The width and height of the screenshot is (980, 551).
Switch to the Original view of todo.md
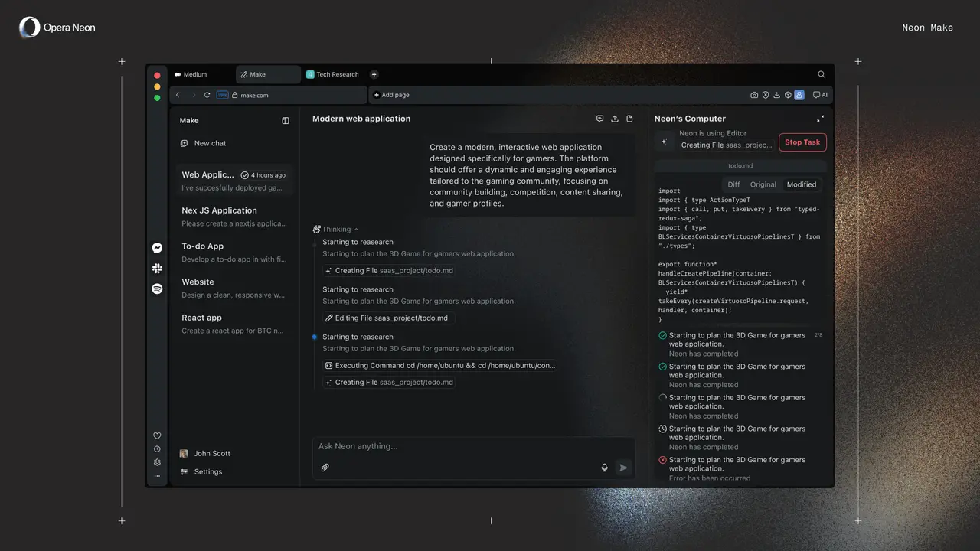(763, 184)
